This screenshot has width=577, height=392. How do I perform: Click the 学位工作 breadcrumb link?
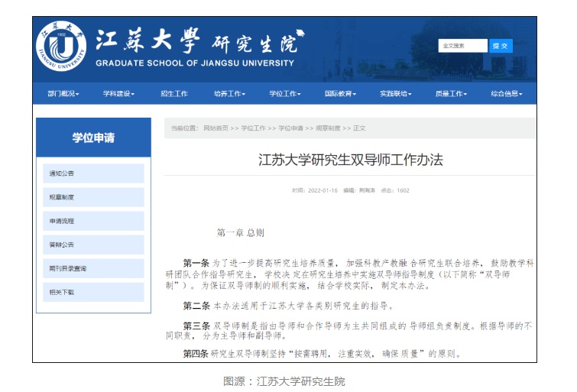click(x=253, y=128)
